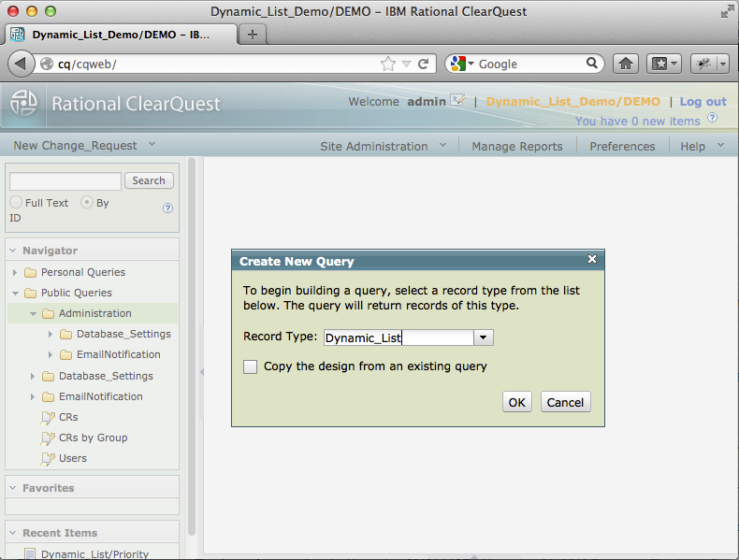Click the Personal Queries folder icon

[x=31, y=272]
